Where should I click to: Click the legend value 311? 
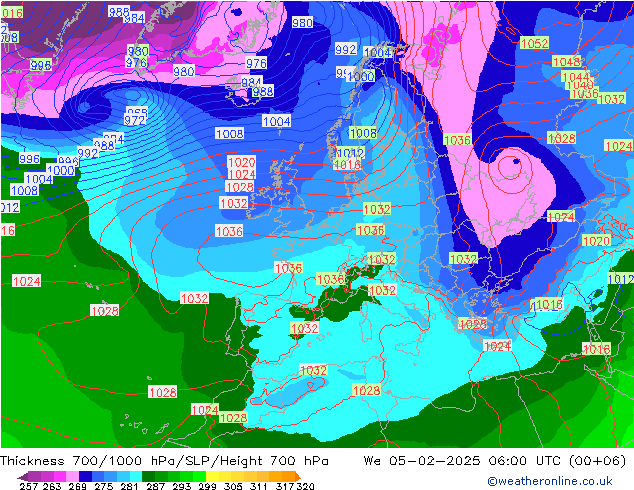[259, 486]
